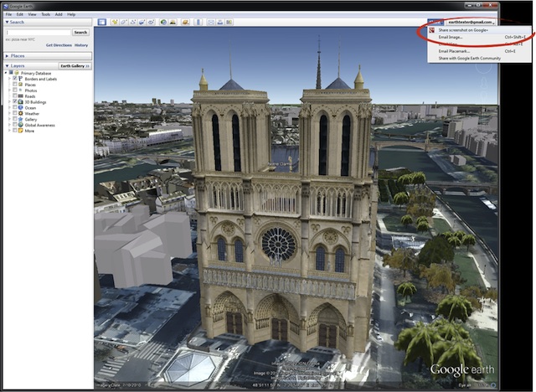The image size is (536, 392).
Task: Choose Email Placemark menu entry
Action: 479,51
